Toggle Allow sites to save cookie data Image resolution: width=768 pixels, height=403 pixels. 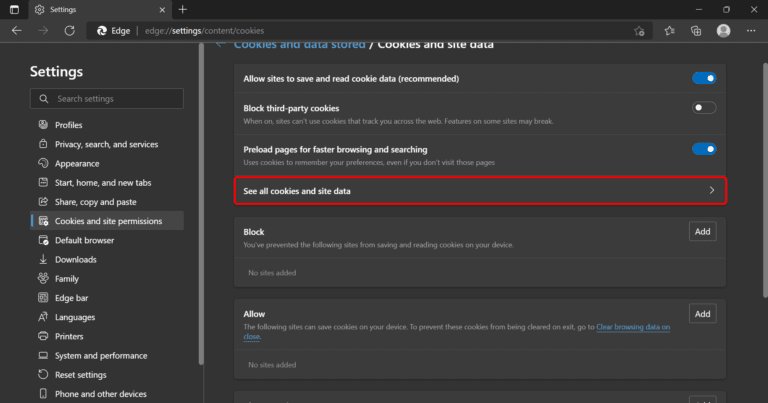704,78
